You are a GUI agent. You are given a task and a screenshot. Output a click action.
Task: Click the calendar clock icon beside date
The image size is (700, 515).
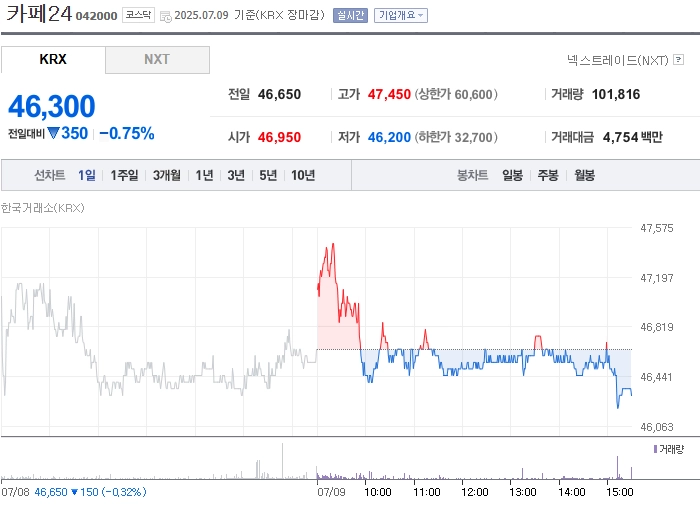[166, 17]
